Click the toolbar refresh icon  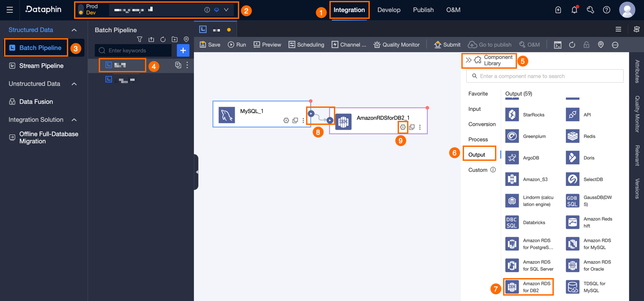pos(572,44)
